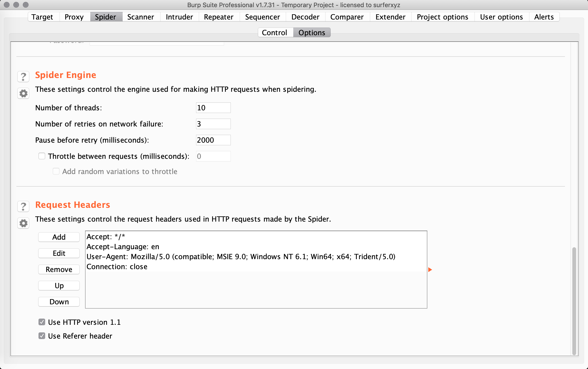Viewport: 588px width, 369px height.
Task: Click the Add header button
Action: tap(59, 237)
